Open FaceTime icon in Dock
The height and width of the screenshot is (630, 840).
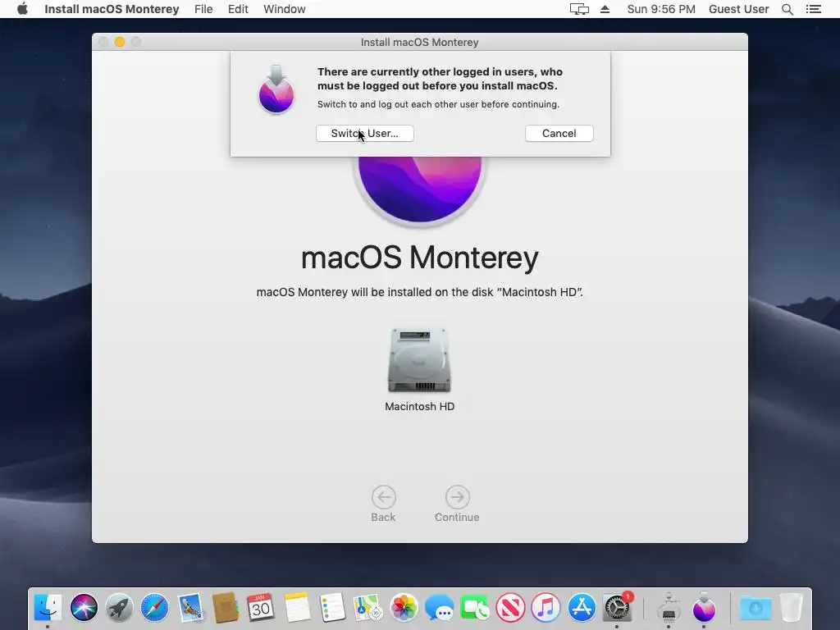coord(475,608)
